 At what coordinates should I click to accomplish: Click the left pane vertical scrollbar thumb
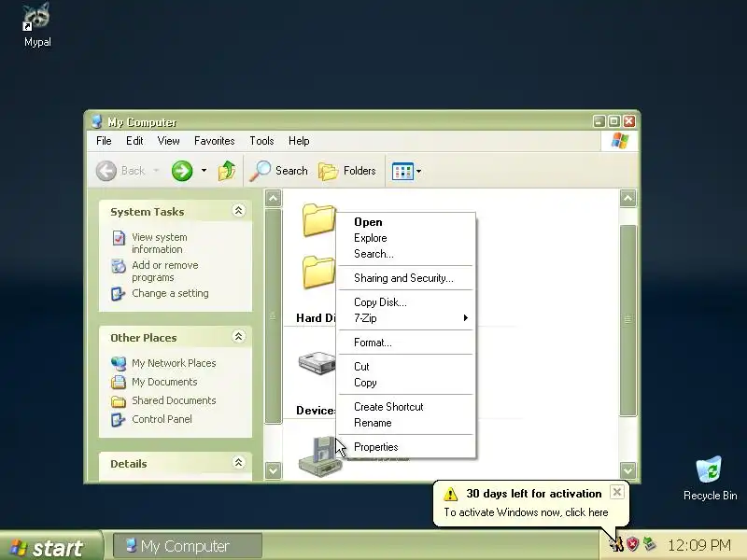click(274, 315)
